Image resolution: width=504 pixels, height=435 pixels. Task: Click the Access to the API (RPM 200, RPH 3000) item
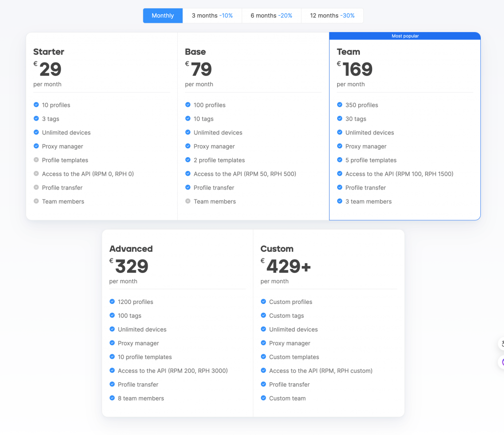173,370
